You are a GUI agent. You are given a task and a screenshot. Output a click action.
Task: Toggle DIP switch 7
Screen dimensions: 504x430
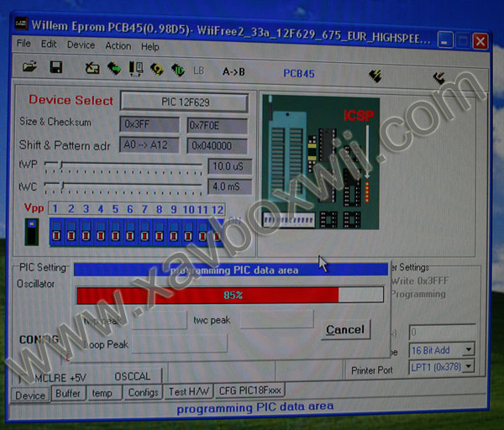(x=144, y=233)
